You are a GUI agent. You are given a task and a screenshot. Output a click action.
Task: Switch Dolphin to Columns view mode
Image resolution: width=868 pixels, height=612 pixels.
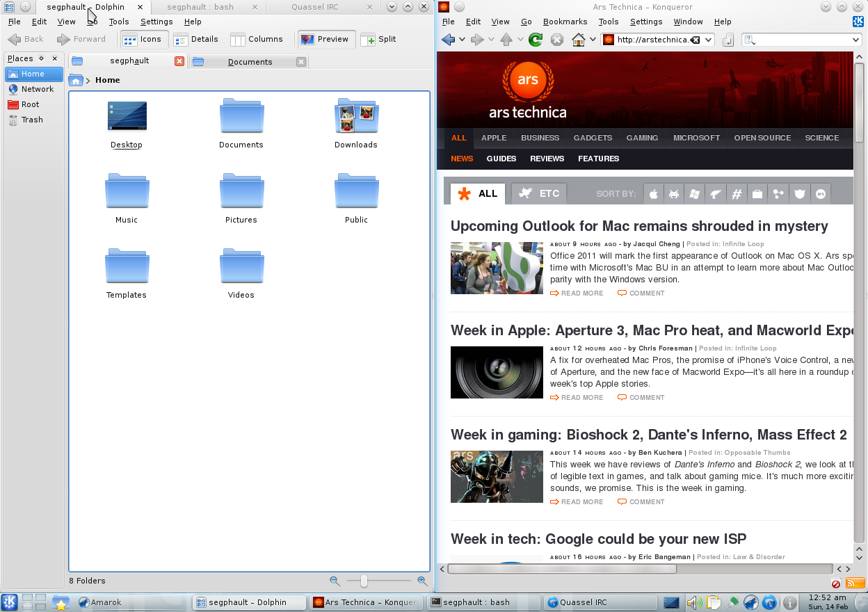pyautogui.click(x=257, y=40)
